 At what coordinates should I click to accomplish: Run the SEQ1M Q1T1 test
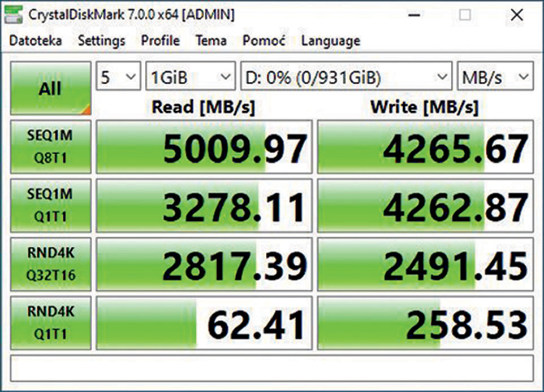(51, 206)
